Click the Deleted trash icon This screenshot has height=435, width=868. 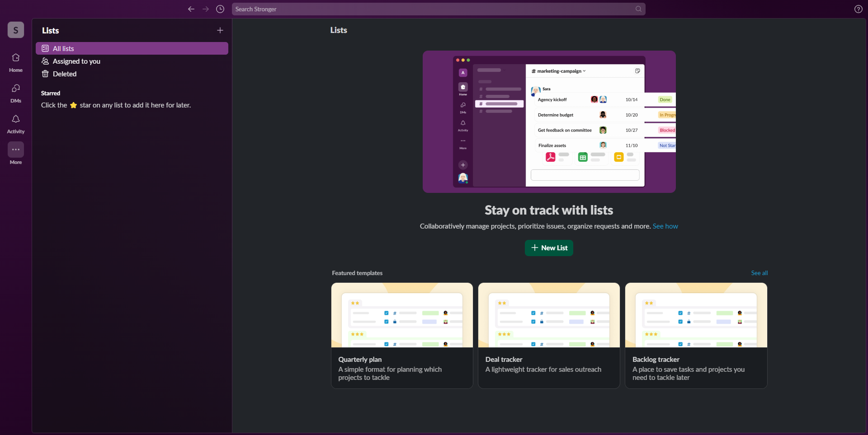(x=45, y=74)
